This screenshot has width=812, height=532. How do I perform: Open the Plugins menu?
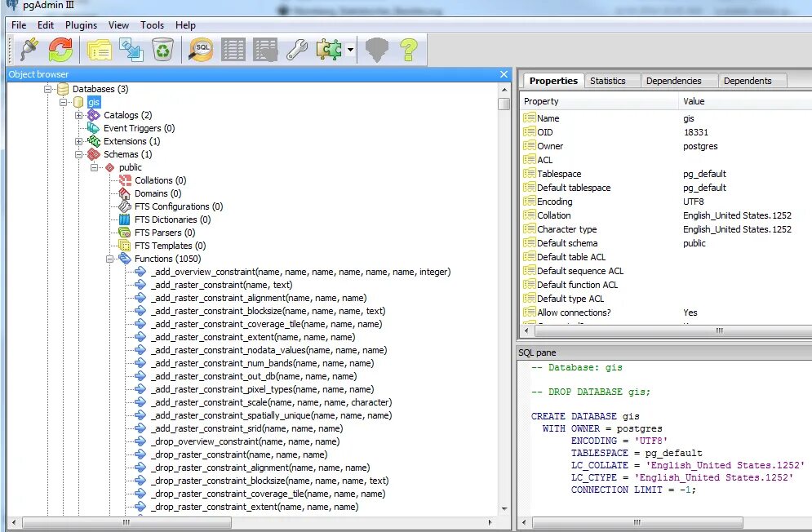pyautogui.click(x=81, y=24)
